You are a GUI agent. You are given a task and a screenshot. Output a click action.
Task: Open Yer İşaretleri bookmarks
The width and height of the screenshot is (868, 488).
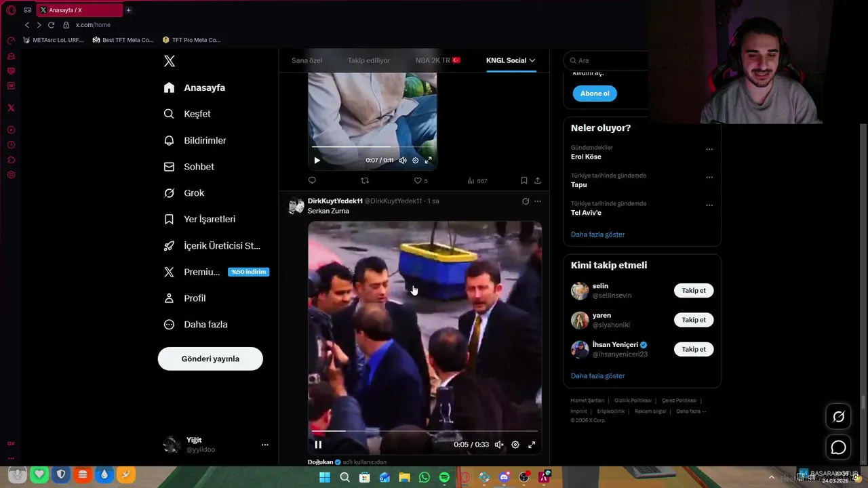(x=200, y=219)
